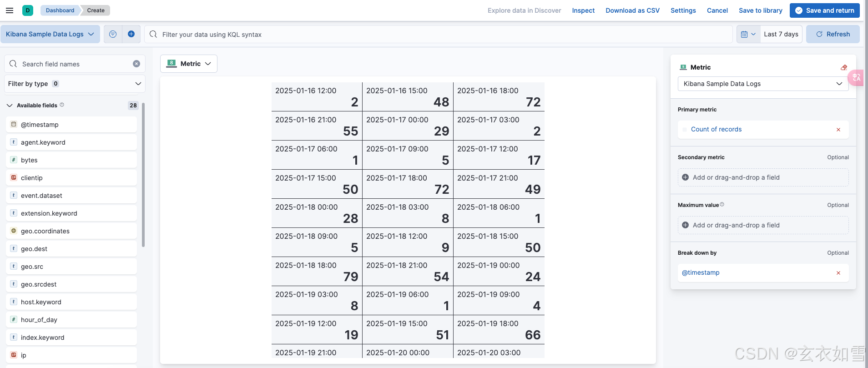The image size is (868, 368).
Task: Click Explore data in Discover
Action: 524,10
